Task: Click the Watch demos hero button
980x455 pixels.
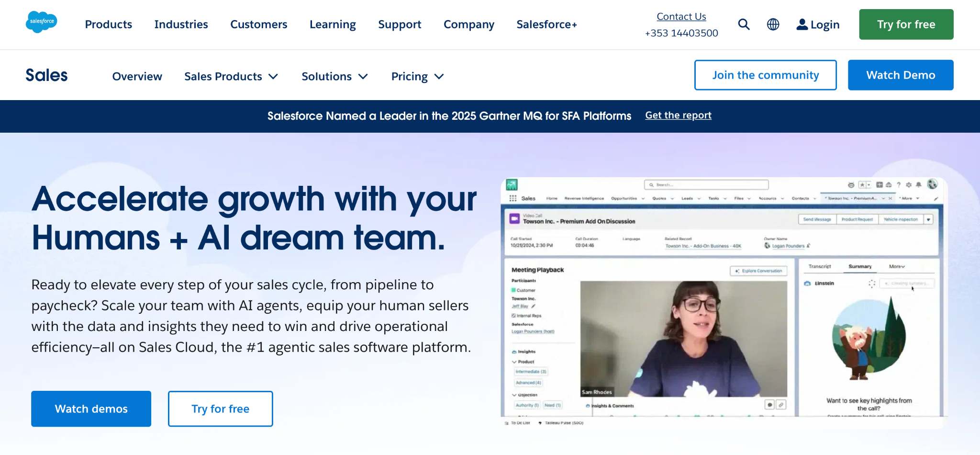Action: [x=91, y=409]
